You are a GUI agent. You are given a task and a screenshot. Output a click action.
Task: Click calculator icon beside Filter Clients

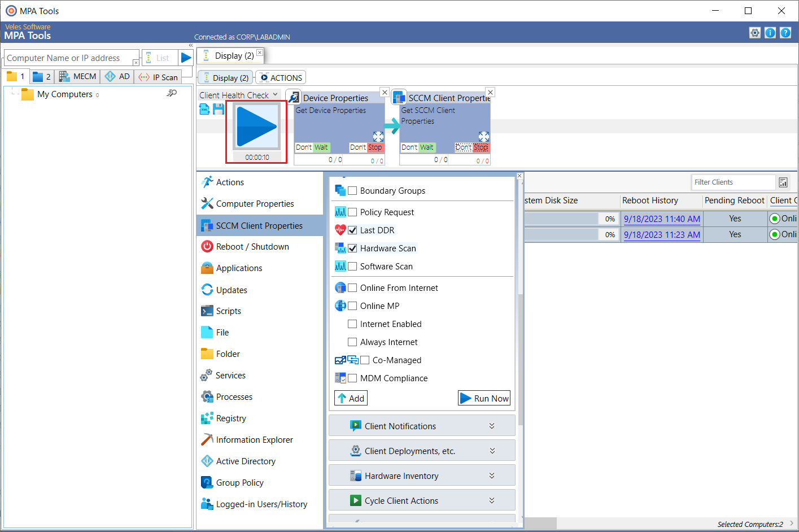pos(783,182)
